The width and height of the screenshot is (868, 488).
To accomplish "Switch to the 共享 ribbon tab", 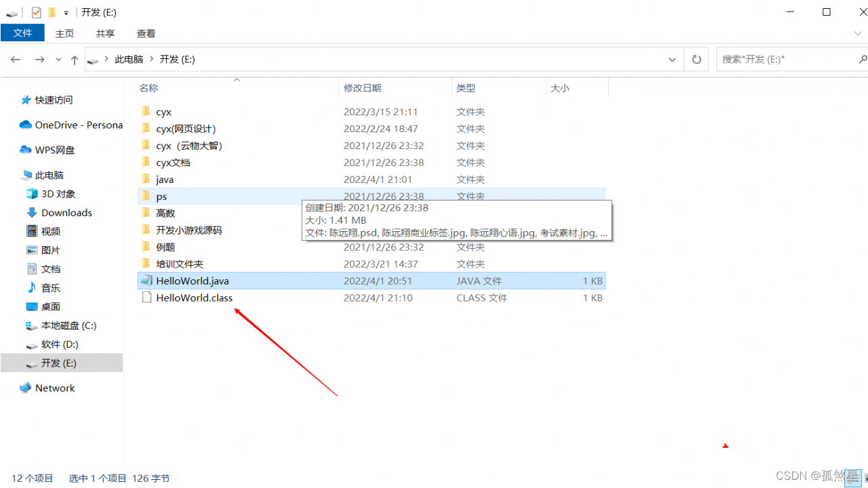I will pyautogui.click(x=105, y=33).
